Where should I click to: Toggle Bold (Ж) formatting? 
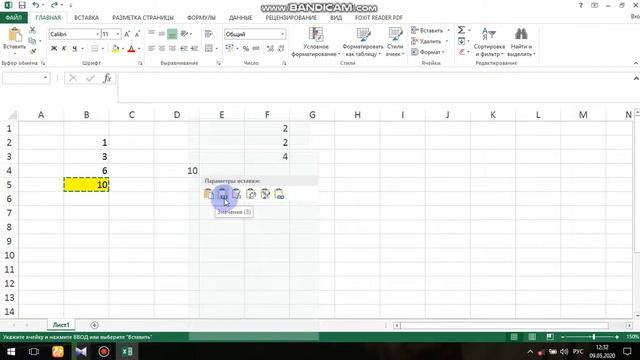pyautogui.click(x=54, y=49)
